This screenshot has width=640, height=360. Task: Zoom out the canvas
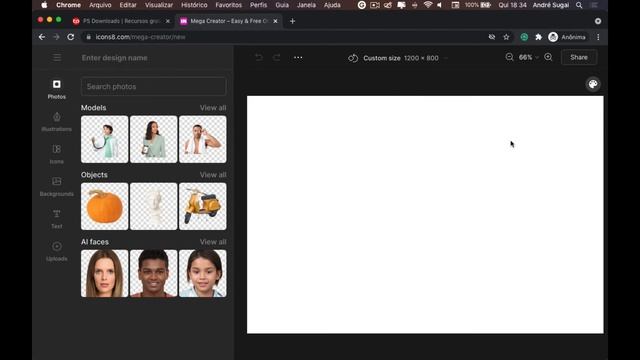tap(509, 58)
